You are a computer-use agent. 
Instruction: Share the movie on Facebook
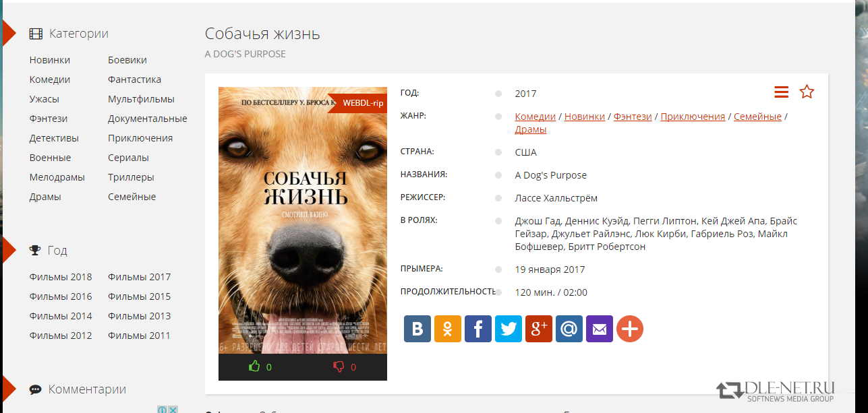(478, 329)
